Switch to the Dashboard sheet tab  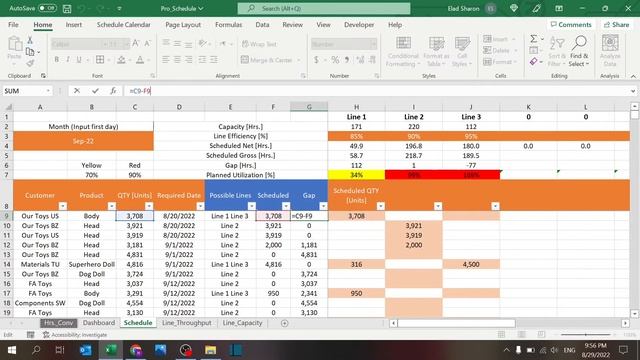tap(99, 323)
